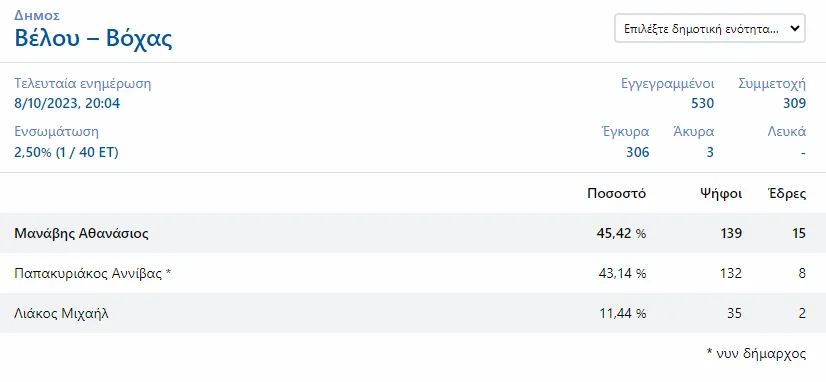Click the Βέλου – Βόχας municipality title

[x=93, y=38]
